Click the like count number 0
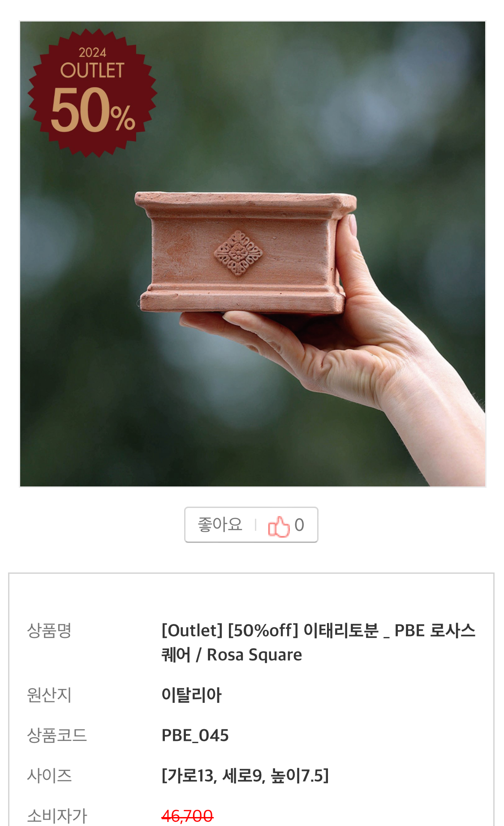This screenshot has height=826, width=504. (299, 525)
